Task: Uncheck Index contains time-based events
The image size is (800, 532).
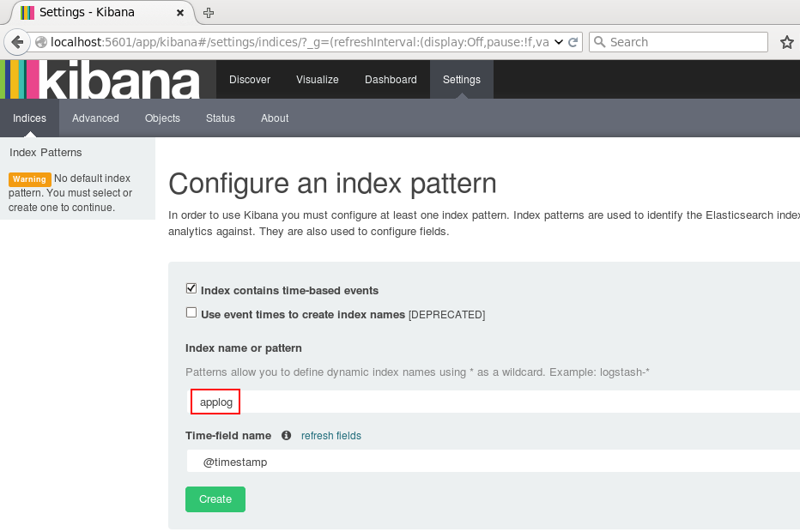Action: click(x=191, y=287)
